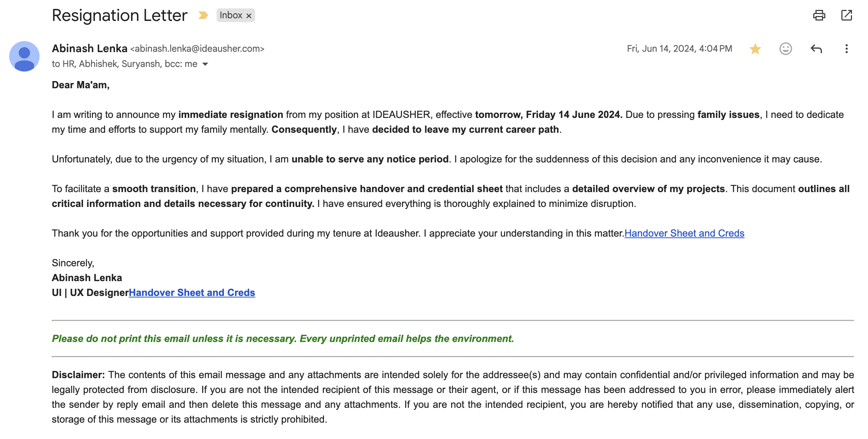
Task: Click Abinash Lenka's profile avatar
Action: click(x=24, y=56)
